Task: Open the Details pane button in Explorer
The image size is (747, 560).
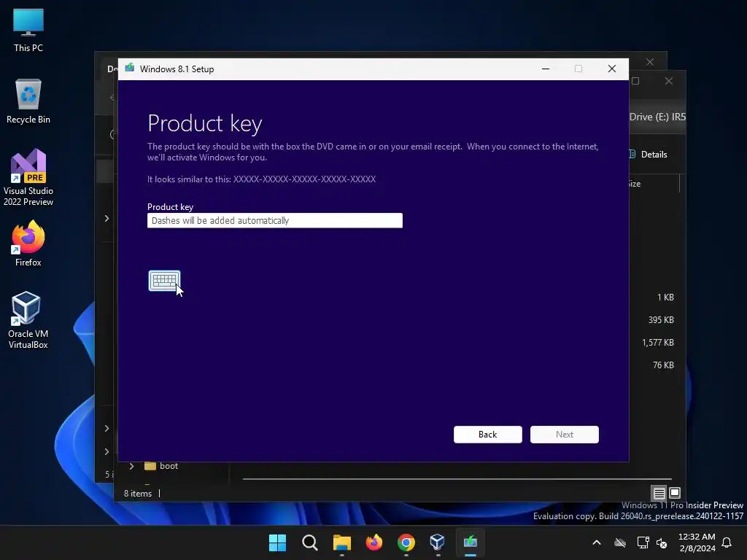Action: (x=649, y=155)
